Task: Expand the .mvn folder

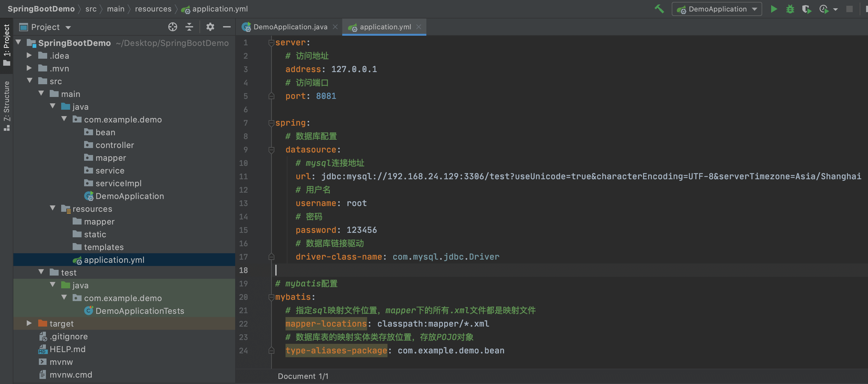Action: 29,68
